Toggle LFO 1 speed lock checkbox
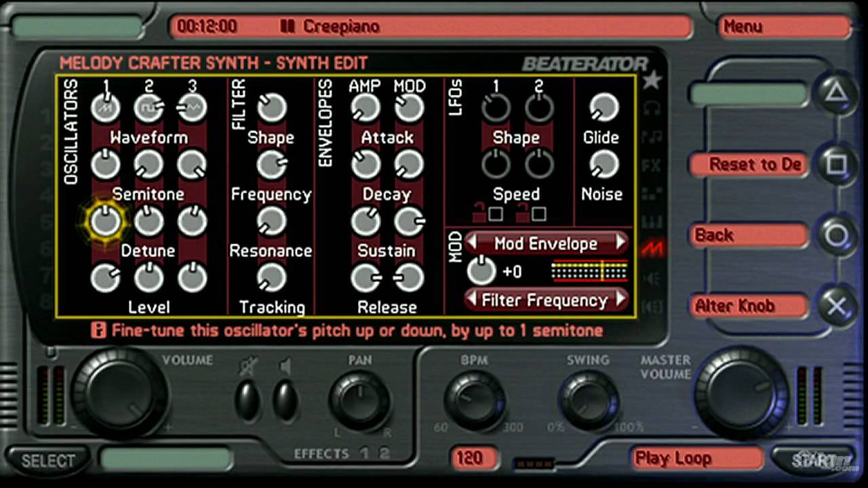Image resolution: width=868 pixels, height=488 pixels. [496, 214]
